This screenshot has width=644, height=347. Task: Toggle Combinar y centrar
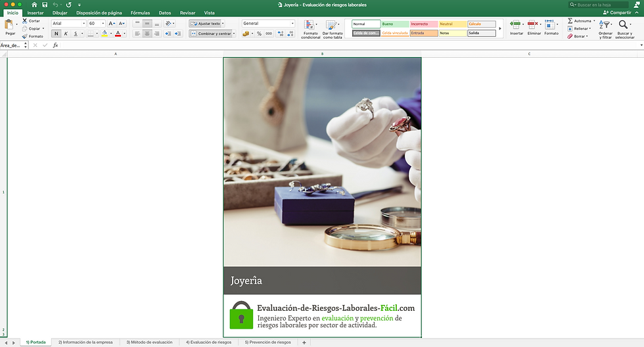211,34
